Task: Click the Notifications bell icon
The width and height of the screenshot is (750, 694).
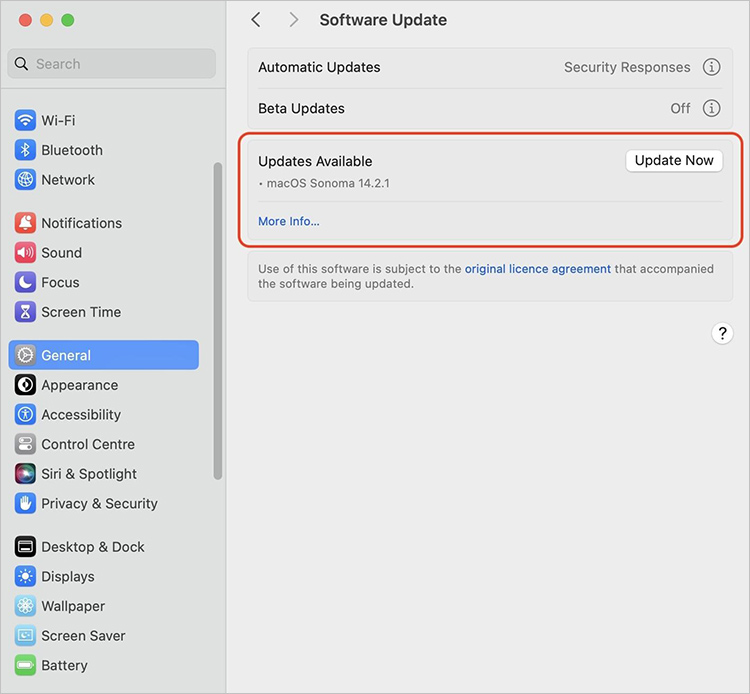Action: [25, 223]
